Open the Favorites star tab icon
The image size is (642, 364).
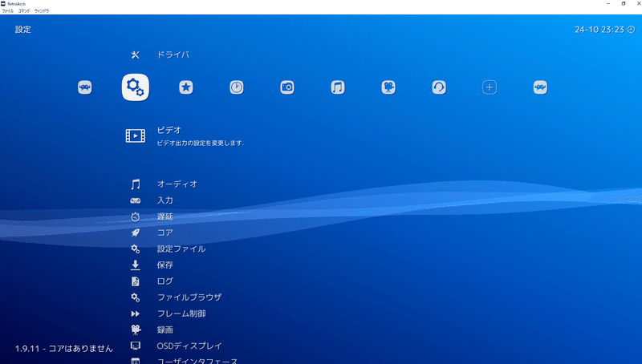click(186, 87)
